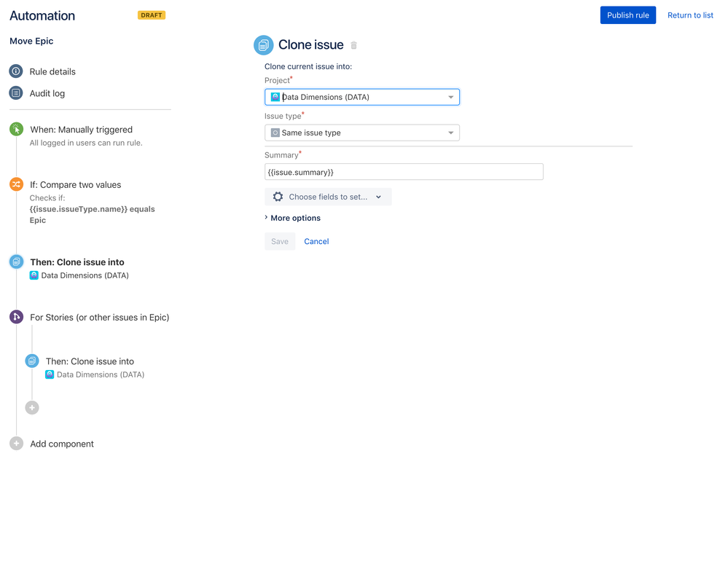The width and height of the screenshot is (728, 574).
Task: Select the Compare two values condition icon
Action: 16,184
